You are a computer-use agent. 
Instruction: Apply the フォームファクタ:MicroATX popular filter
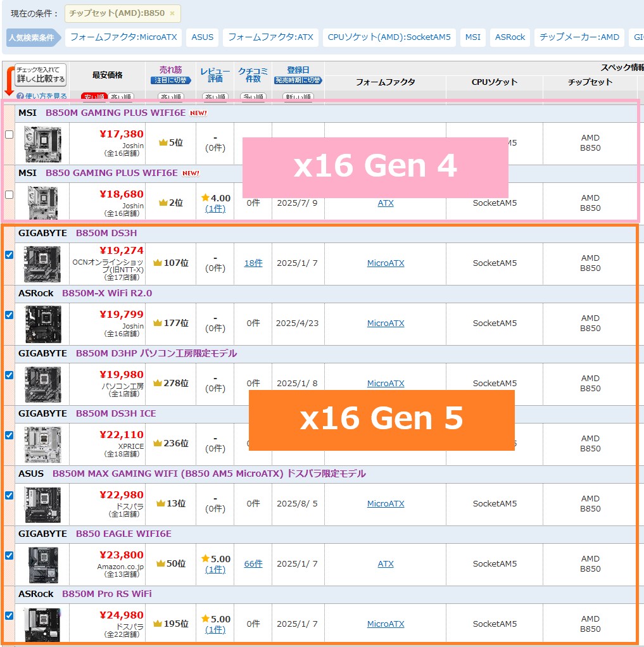pyautogui.click(x=123, y=37)
